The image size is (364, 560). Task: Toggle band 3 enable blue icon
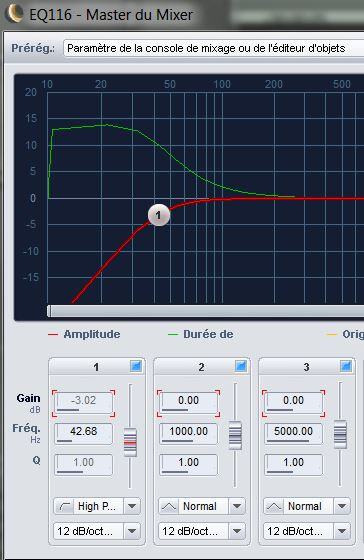(346, 366)
